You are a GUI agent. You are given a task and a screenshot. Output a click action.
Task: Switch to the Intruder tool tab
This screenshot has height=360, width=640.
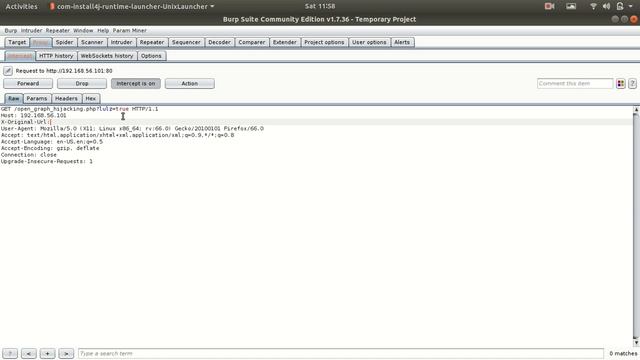click(121, 42)
